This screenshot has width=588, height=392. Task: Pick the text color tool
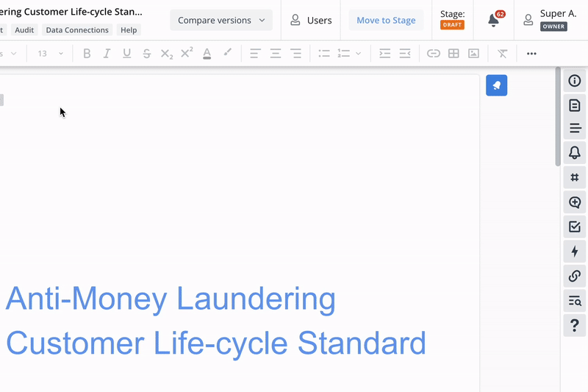[x=207, y=54]
